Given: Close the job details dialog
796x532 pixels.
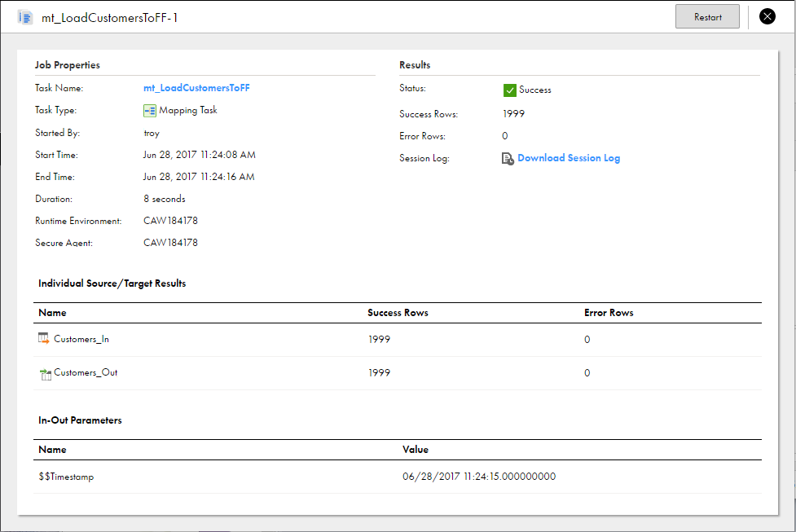Looking at the screenshot, I should tap(767, 17).
